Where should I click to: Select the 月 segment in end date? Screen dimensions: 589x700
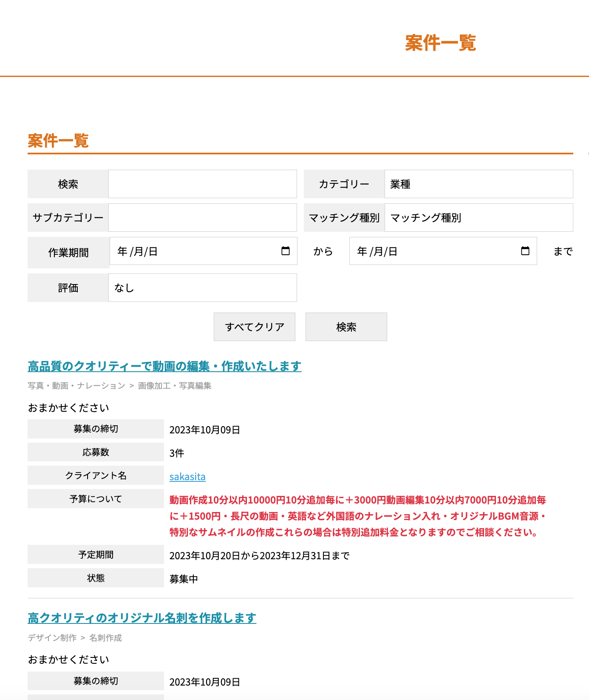(x=378, y=251)
